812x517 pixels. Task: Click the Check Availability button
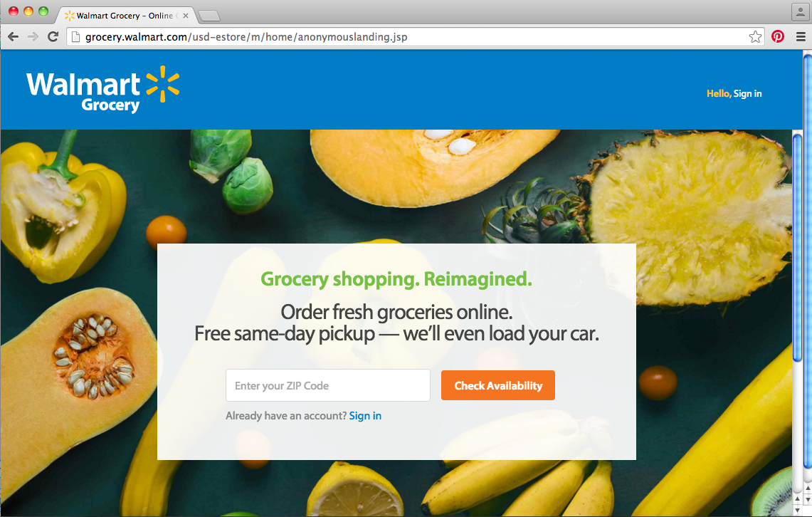pos(497,385)
